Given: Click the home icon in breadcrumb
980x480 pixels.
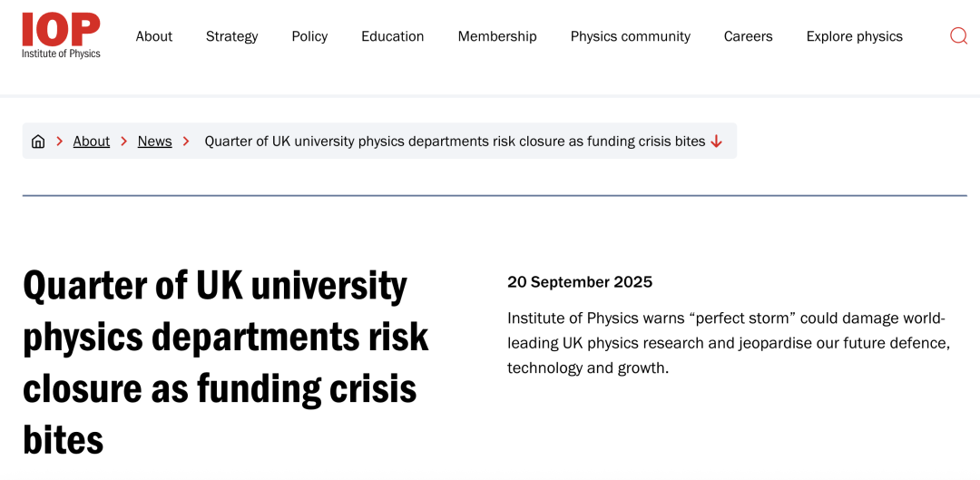Looking at the screenshot, I should pos(38,142).
